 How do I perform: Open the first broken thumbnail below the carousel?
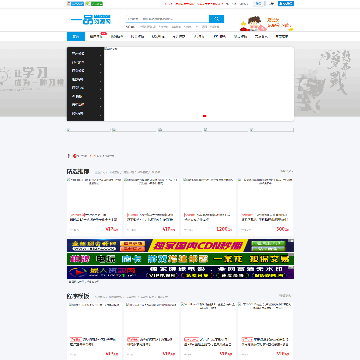pos(89,130)
